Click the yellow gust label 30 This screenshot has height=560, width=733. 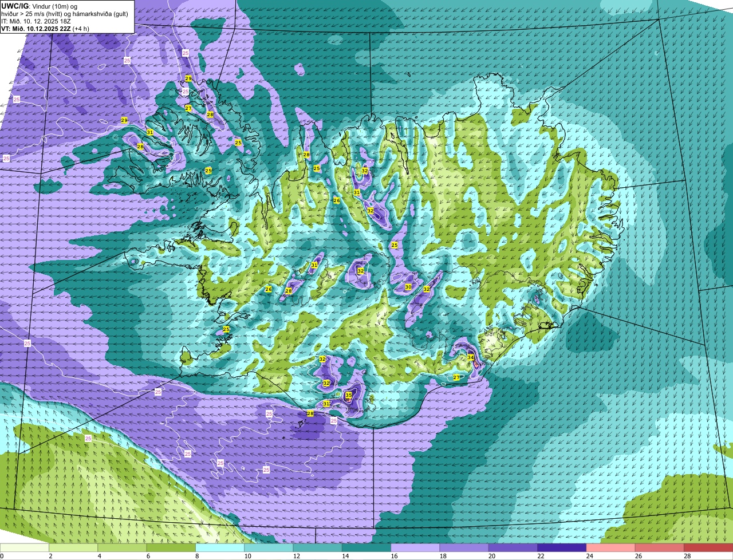tap(408, 287)
